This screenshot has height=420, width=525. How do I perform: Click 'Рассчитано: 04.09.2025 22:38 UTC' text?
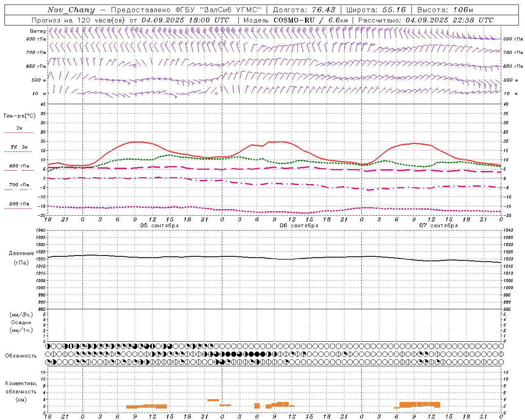click(x=426, y=20)
